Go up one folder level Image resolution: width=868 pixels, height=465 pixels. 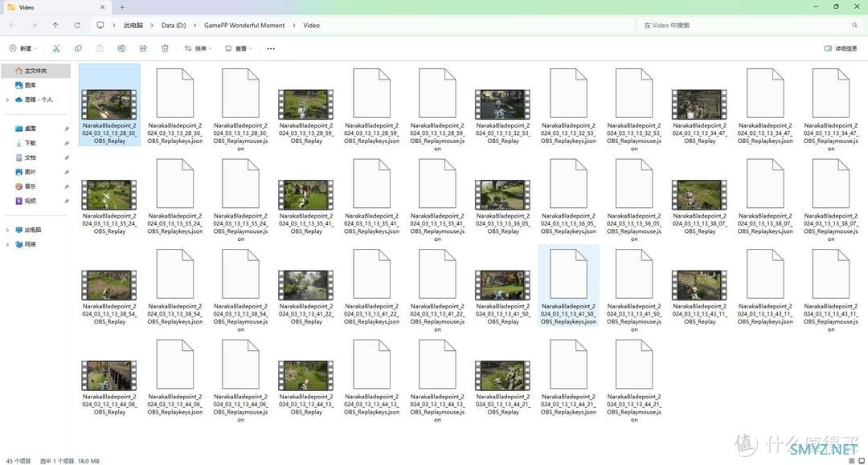tap(55, 26)
